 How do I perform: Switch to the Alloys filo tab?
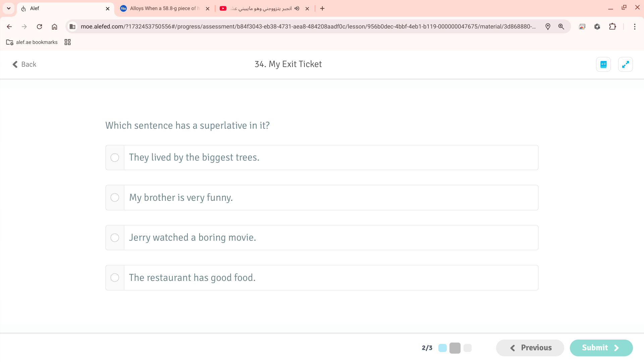164,8
